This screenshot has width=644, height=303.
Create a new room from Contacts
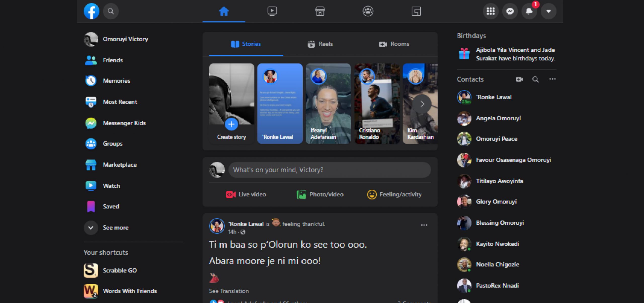(x=519, y=79)
